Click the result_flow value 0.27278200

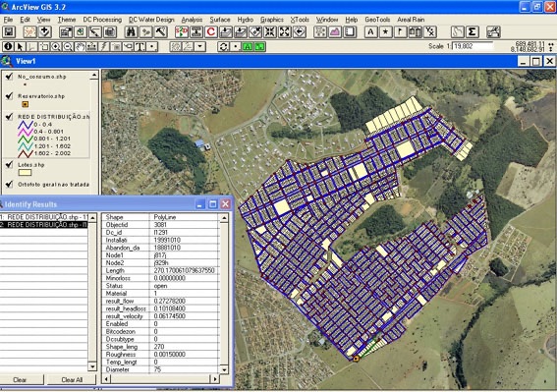click(170, 301)
